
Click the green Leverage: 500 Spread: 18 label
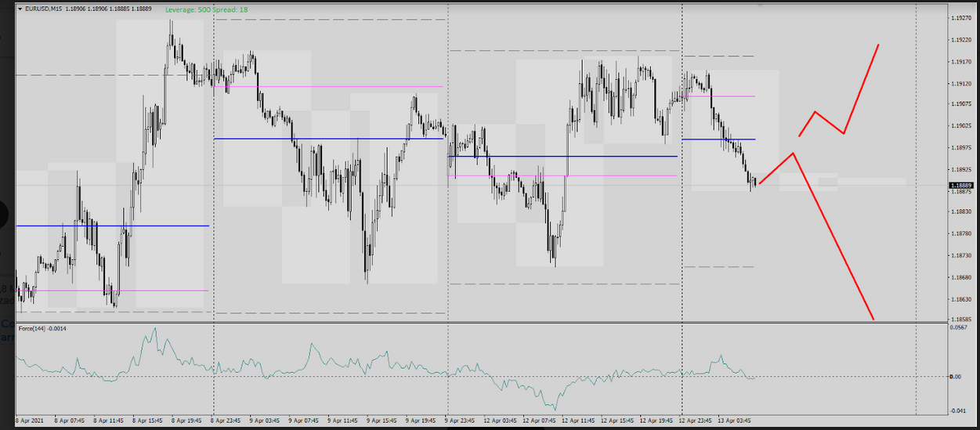point(207,9)
